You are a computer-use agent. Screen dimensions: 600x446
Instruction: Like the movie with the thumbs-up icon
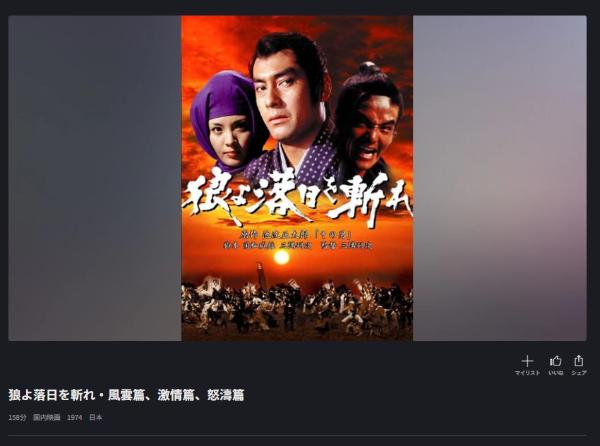[555, 361]
